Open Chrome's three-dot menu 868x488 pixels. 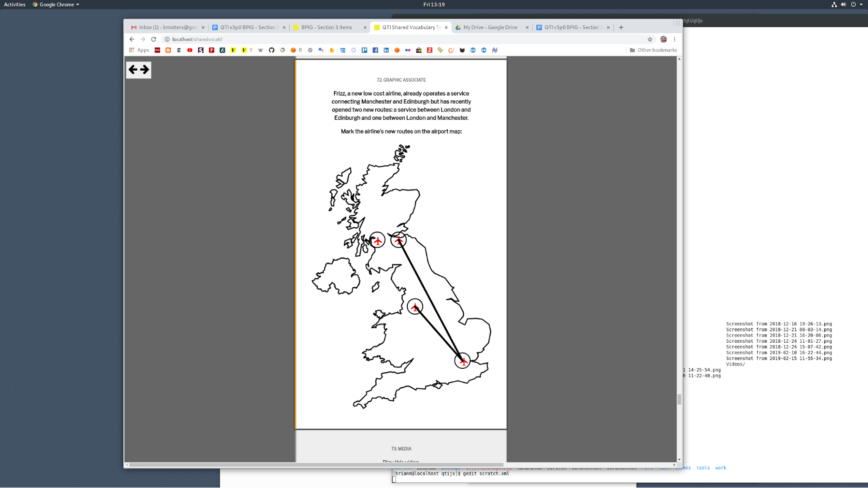[x=674, y=39]
